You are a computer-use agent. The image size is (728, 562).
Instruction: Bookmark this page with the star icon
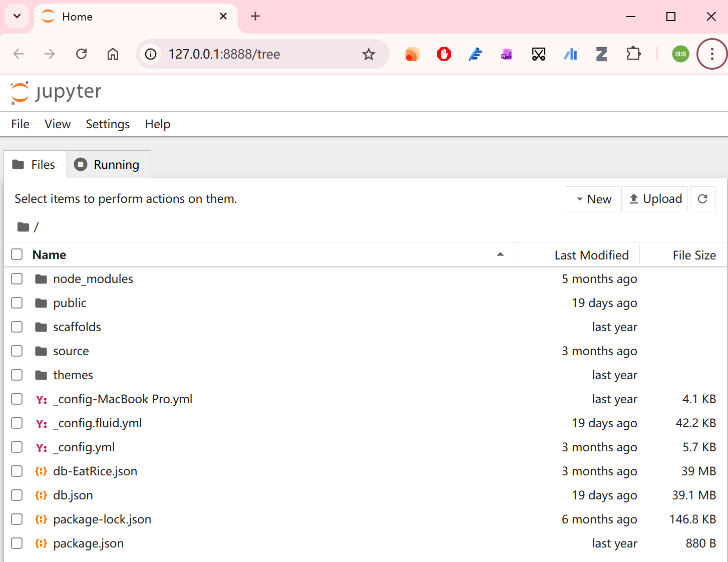(x=369, y=54)
